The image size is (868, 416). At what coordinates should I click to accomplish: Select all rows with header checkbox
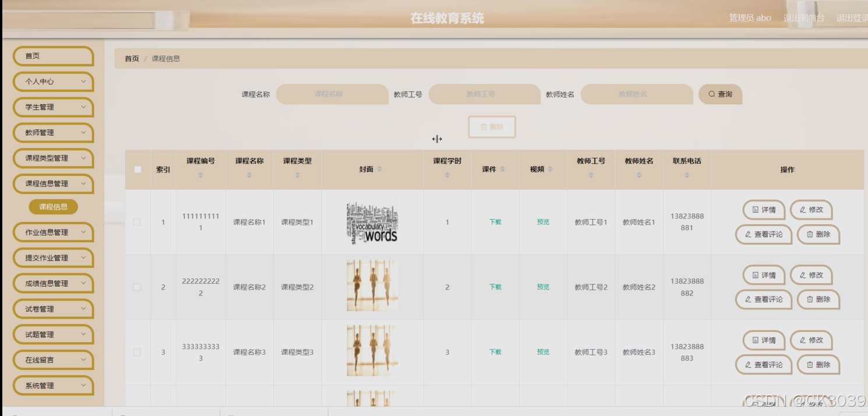[138, 170]
